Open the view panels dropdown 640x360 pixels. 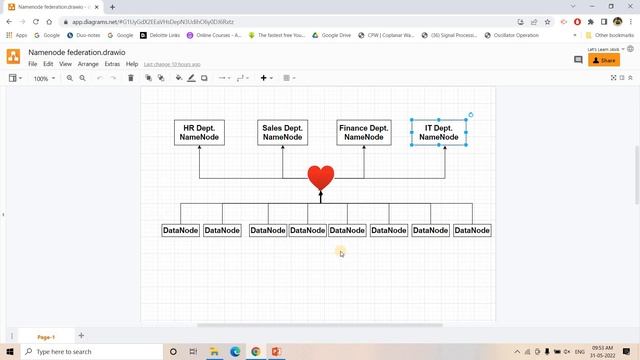[16, 78]
